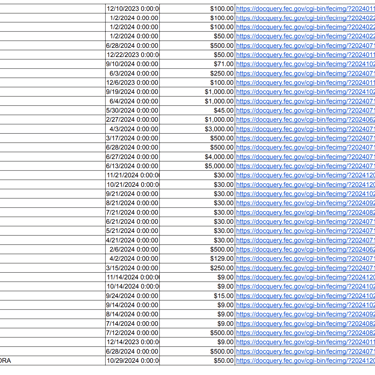Select the date cell 3/15/2024 0:00:00
The image size is (375, 375).
[133, 268]
